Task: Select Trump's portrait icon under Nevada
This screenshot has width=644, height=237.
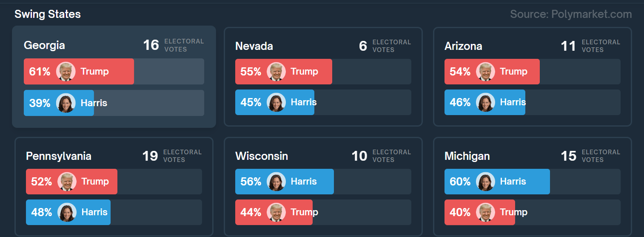Action: [276, 71]
